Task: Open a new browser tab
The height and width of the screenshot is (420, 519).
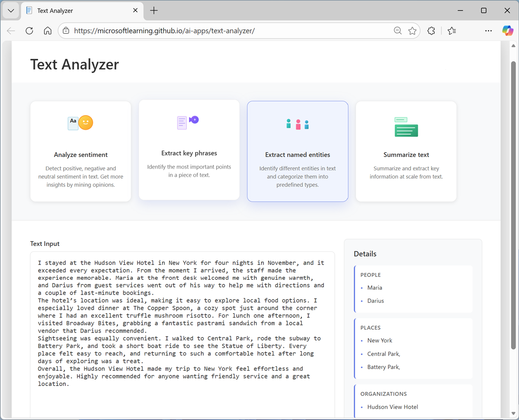Action: click(x=154, y=10)
